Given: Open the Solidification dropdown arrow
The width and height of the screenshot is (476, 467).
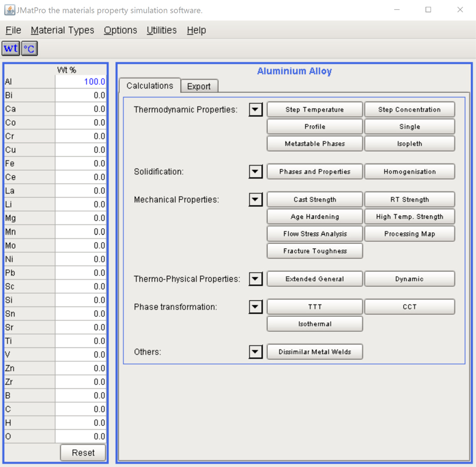Looking at the screenshot, I should point(256,171).
